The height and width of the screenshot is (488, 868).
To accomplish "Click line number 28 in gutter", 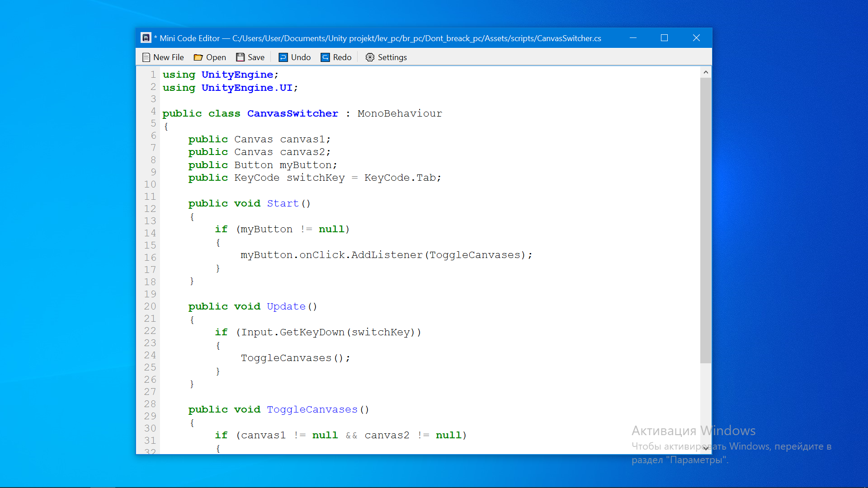I will click(x=150, y=404).
